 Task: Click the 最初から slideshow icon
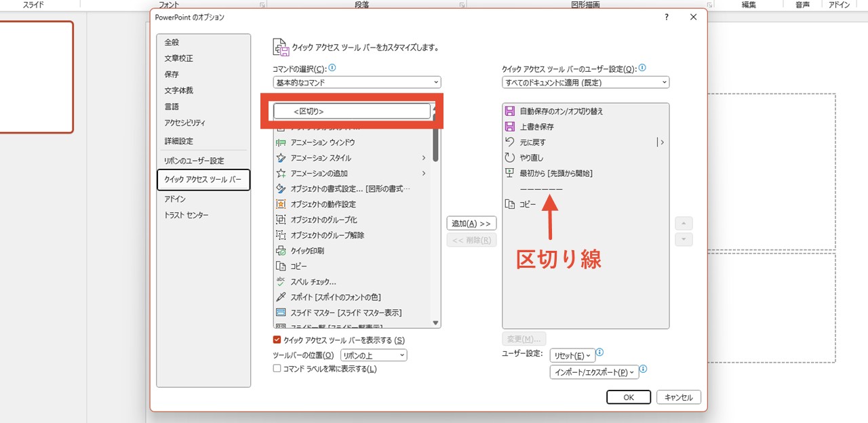pos(511,173)
